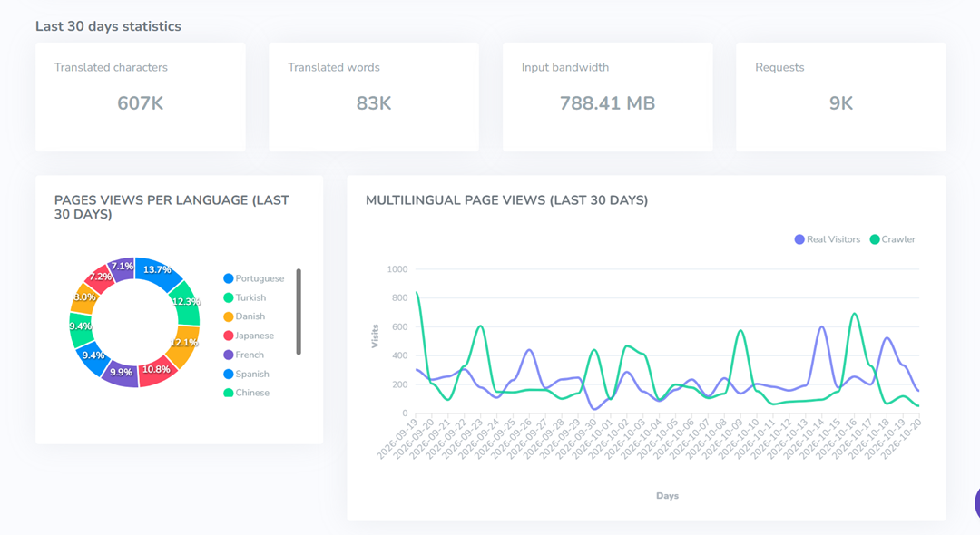Click the language legend scrollbar
The height and width of the screenshot is (535, 980).
click(299, 312)
